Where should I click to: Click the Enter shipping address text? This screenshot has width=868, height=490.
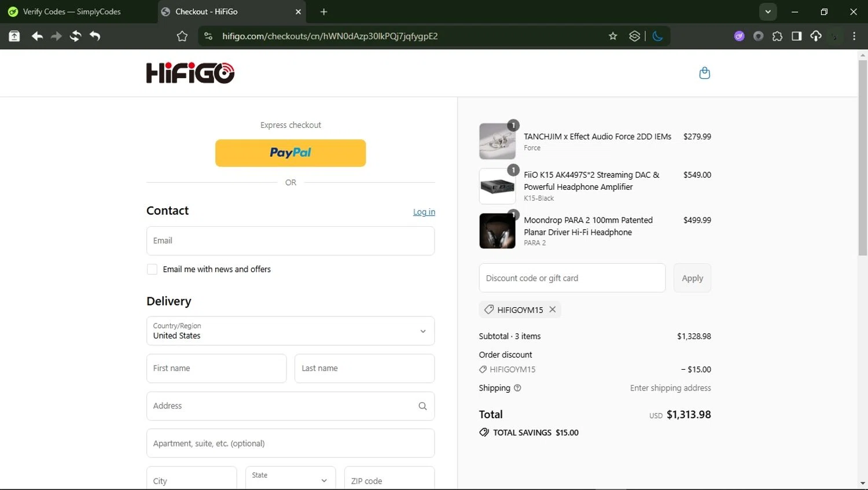tap(671, 388)
